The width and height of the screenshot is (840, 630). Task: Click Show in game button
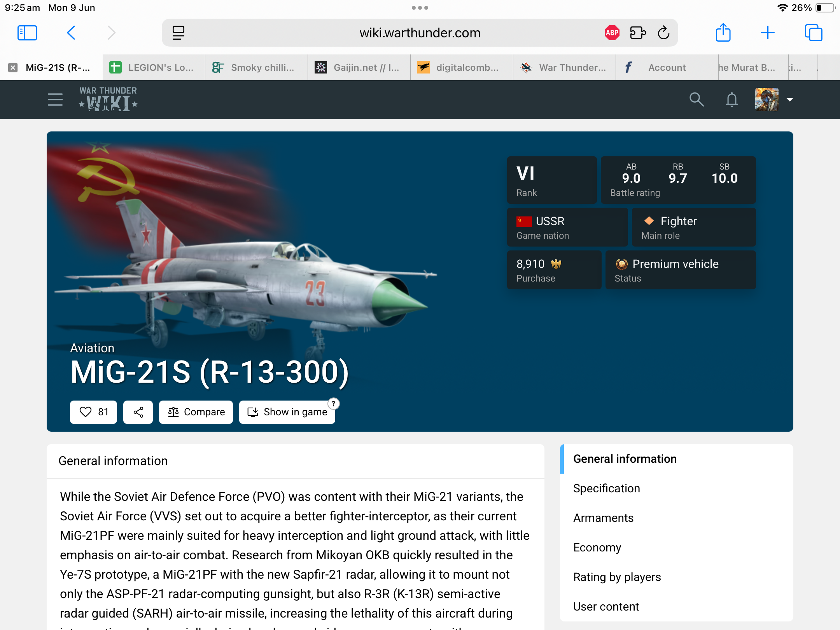pos(287,412)
